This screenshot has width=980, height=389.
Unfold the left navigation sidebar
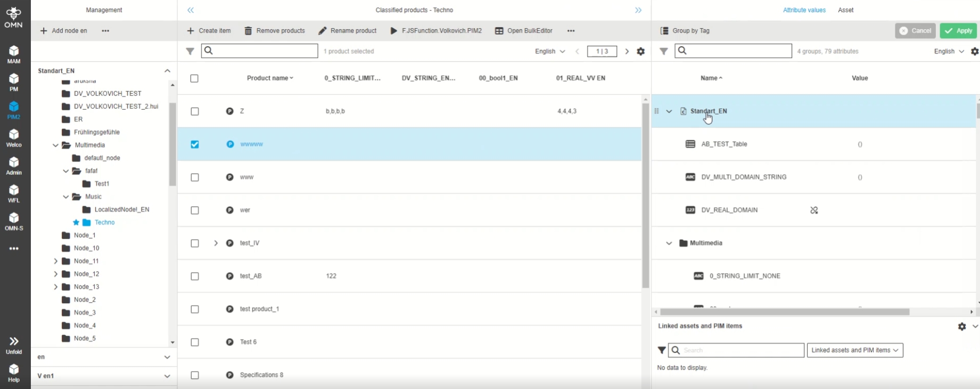(14, 345)
